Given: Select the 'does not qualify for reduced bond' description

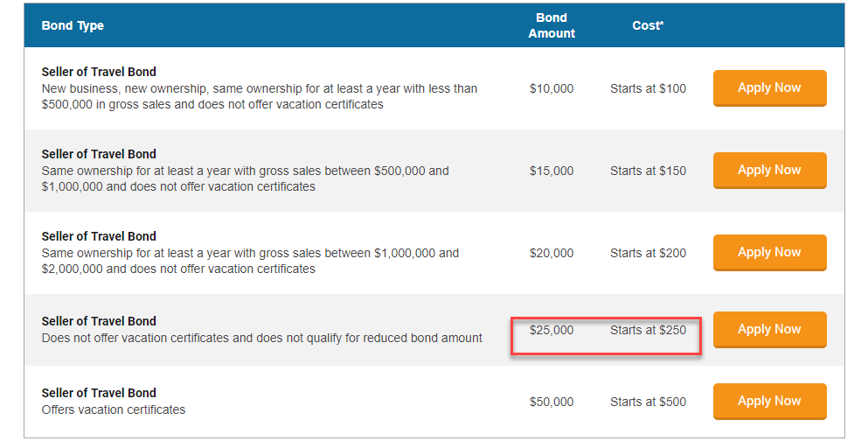Looking at the screenshot, I should tap(261, 338).
